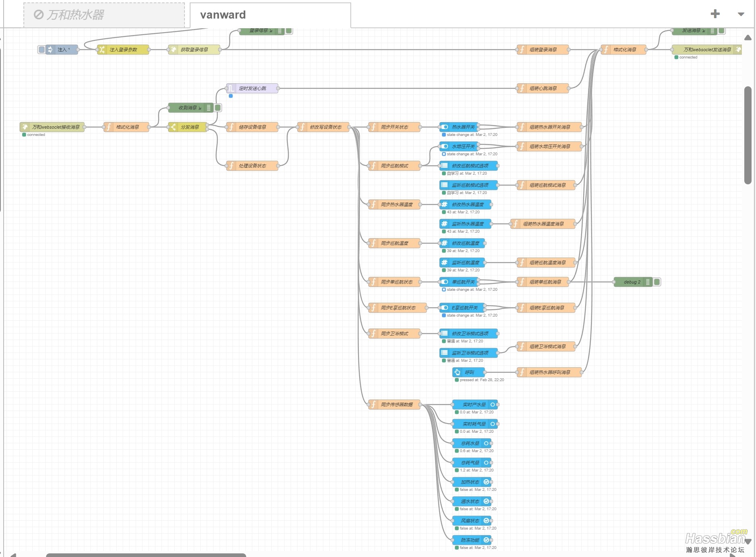Click the switch icon on 单巡航开关 node
This screenshot has width=756, height=557.
pyautogui.click(x=444, y=282)
